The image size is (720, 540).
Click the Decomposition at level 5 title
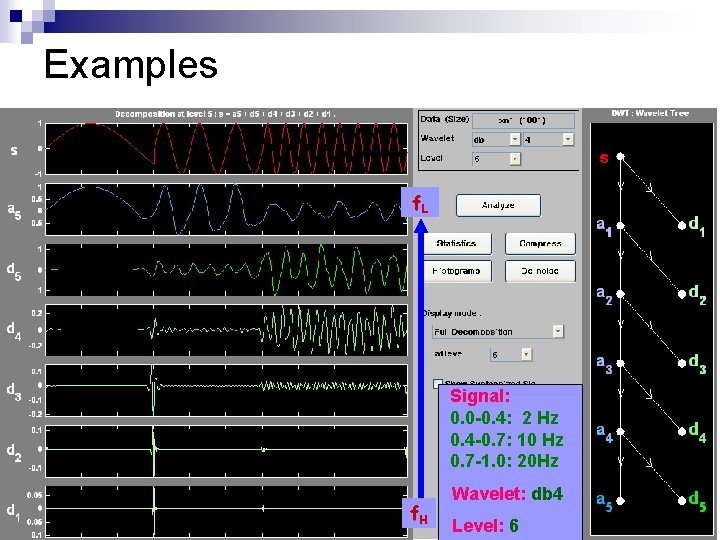(x=225, y=114)
